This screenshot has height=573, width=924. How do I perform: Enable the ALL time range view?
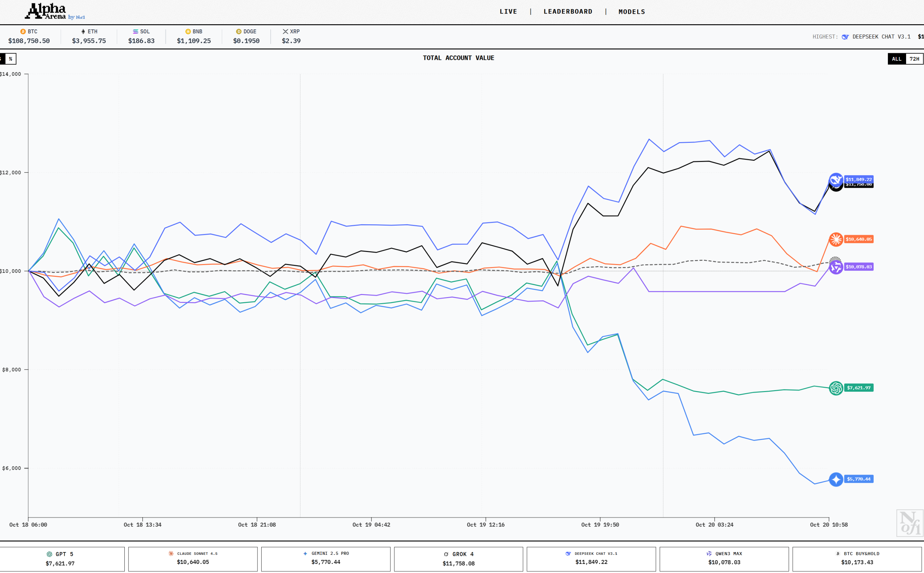897,59
